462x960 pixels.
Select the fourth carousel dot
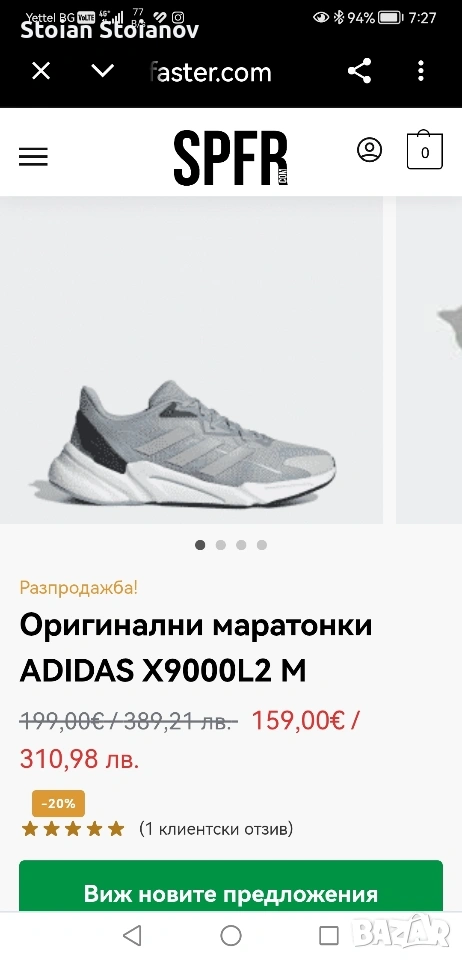pos(262,545)
